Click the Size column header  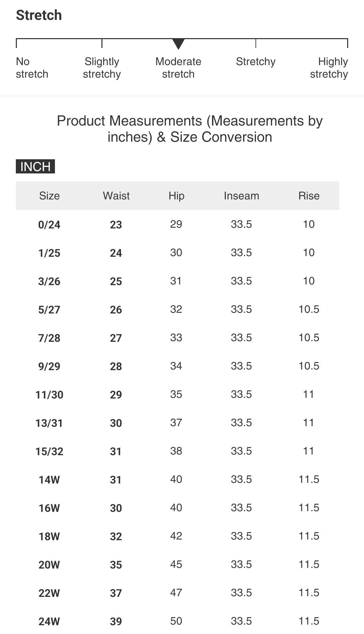point(49,196)
